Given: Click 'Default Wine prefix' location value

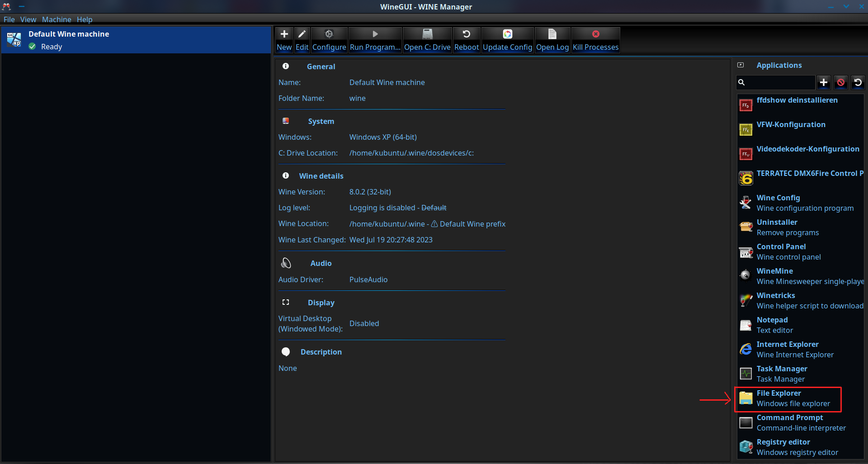Looking at the screenshot, I should coord(472,224).
